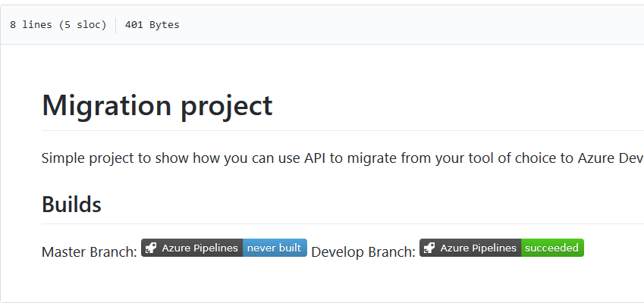Click the 'Develop Branch:' label
This screenshot has width=644, height=303.
(x=363, y=252)
